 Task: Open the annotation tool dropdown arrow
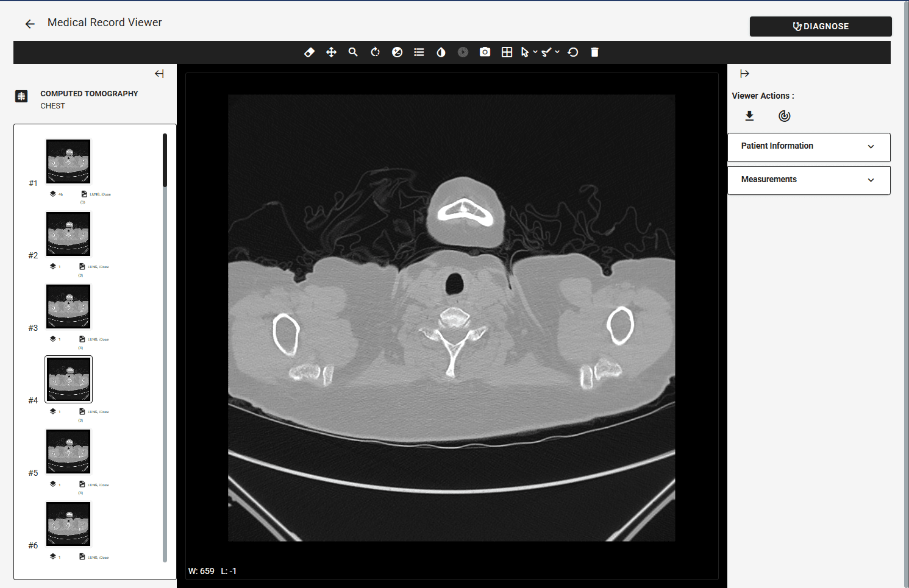point(557,52)
